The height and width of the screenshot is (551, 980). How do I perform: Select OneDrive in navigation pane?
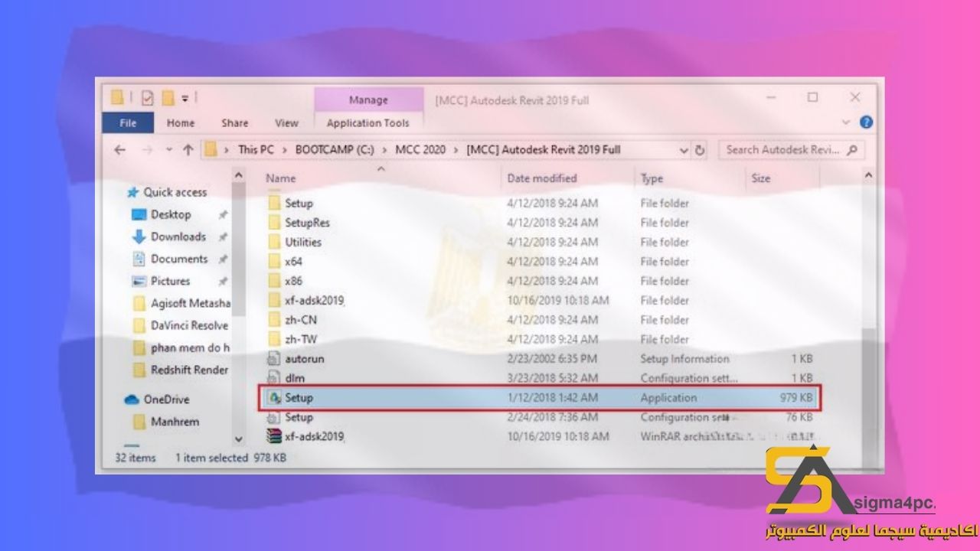(x=166, y=399)
